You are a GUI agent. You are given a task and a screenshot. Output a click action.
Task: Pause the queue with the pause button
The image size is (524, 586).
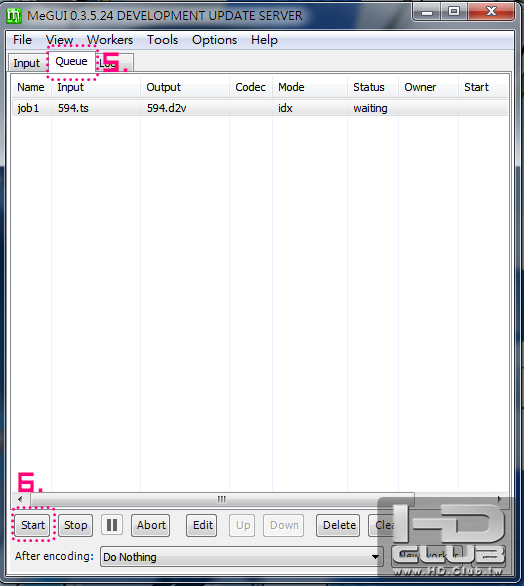click(x=112, y=525)
